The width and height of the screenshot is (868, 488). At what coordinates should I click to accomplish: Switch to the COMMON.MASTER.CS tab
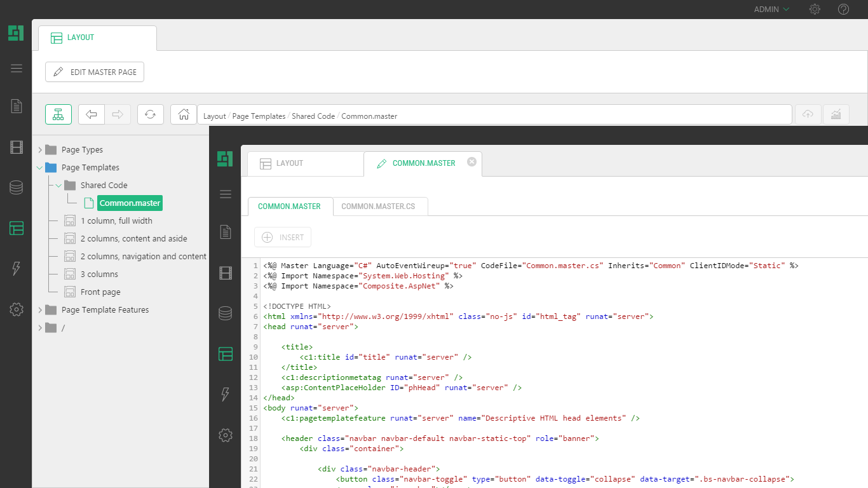(x=378, y=207)
